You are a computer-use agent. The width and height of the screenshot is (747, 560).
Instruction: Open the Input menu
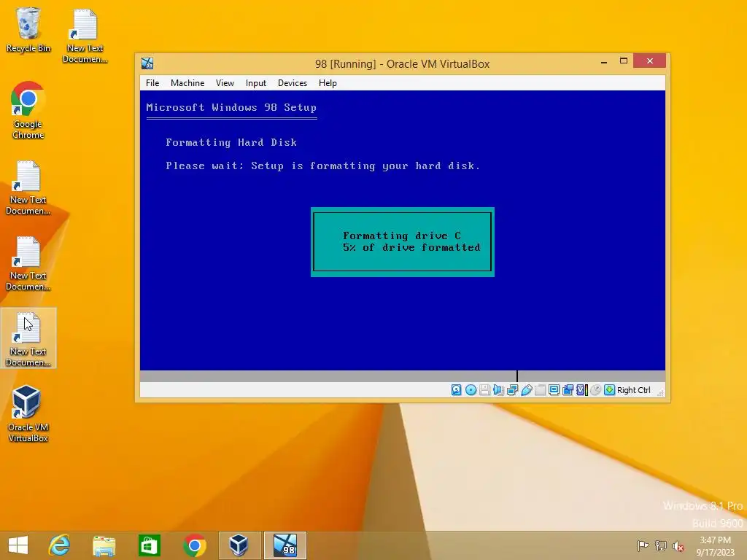click(256, 83)
